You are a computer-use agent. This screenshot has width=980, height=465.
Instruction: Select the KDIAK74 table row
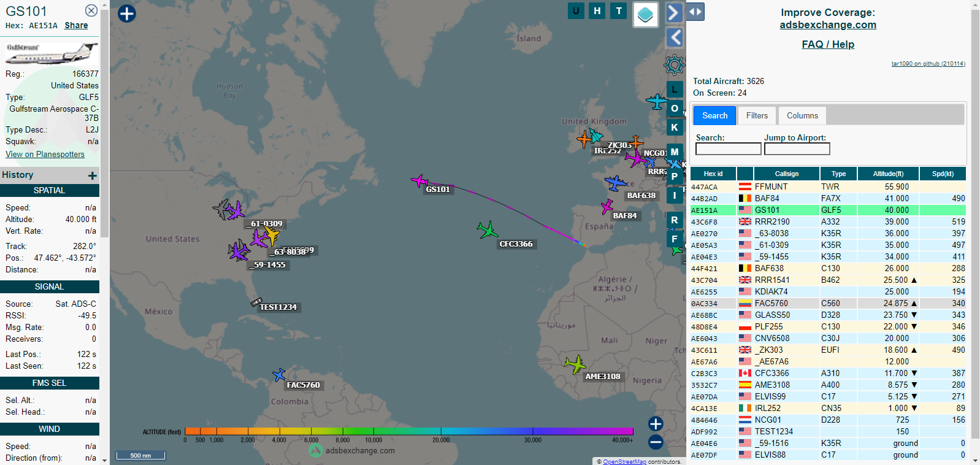click(828, 291)
